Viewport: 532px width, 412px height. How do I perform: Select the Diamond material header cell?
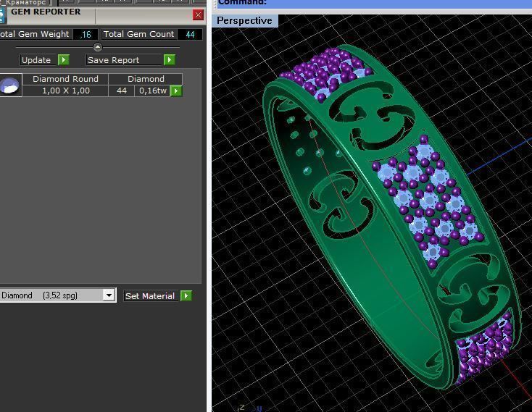tap(146, 79)
